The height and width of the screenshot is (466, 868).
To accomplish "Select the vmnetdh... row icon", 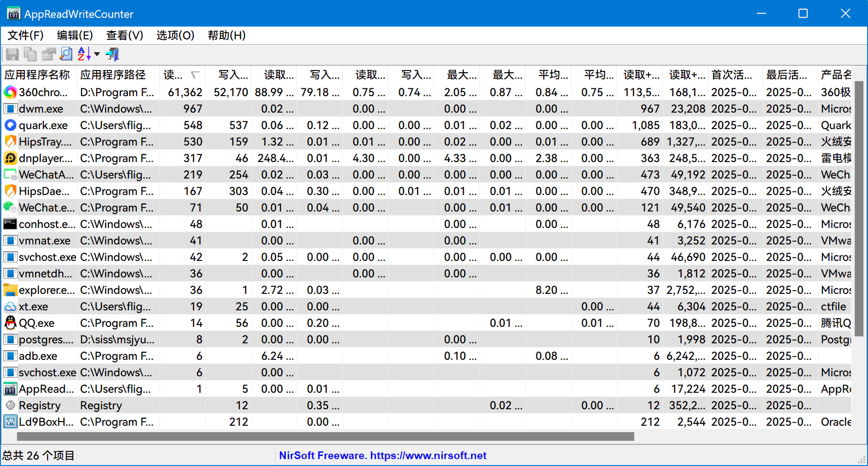I will click(x=10, y=274).
